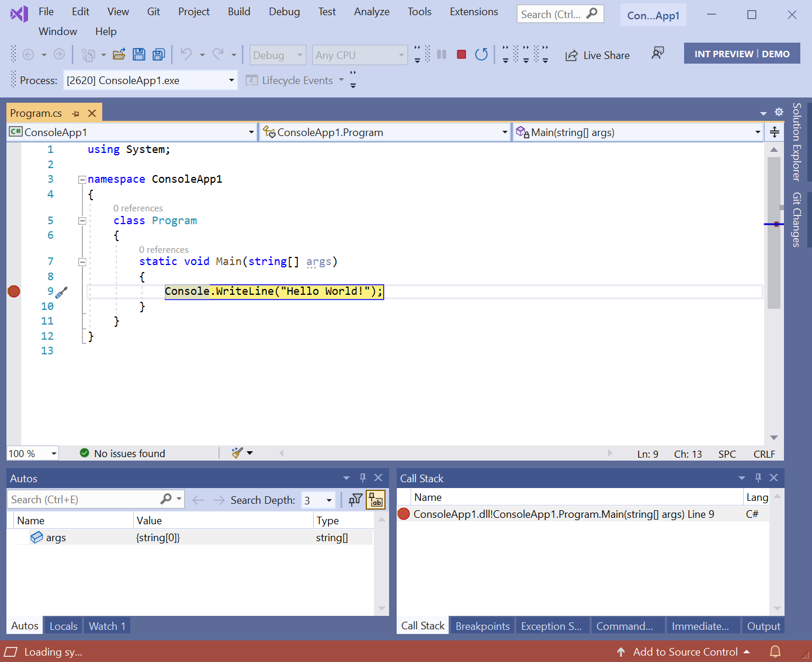
Task: Open the Solution Explorer side tab
Action: (x=797, y=142)
